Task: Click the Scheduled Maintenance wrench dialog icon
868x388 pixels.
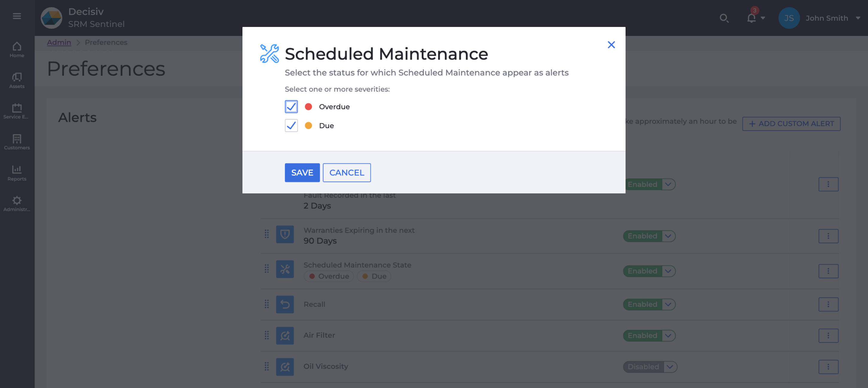Action: pyautogui.click(x=268, y=53)
